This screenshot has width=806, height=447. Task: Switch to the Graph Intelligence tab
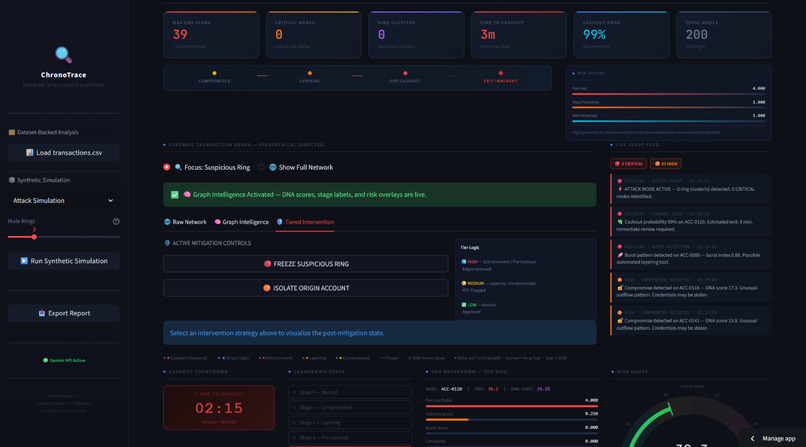242,222
